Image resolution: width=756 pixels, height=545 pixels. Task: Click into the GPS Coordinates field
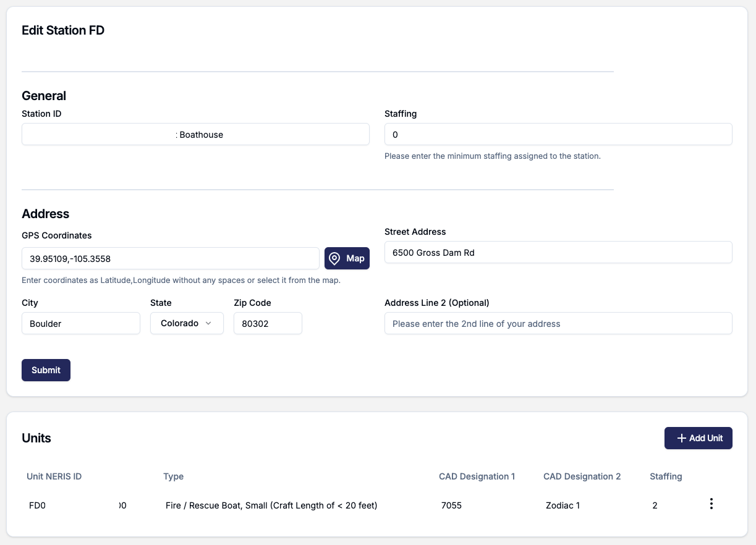click(170, 258)
